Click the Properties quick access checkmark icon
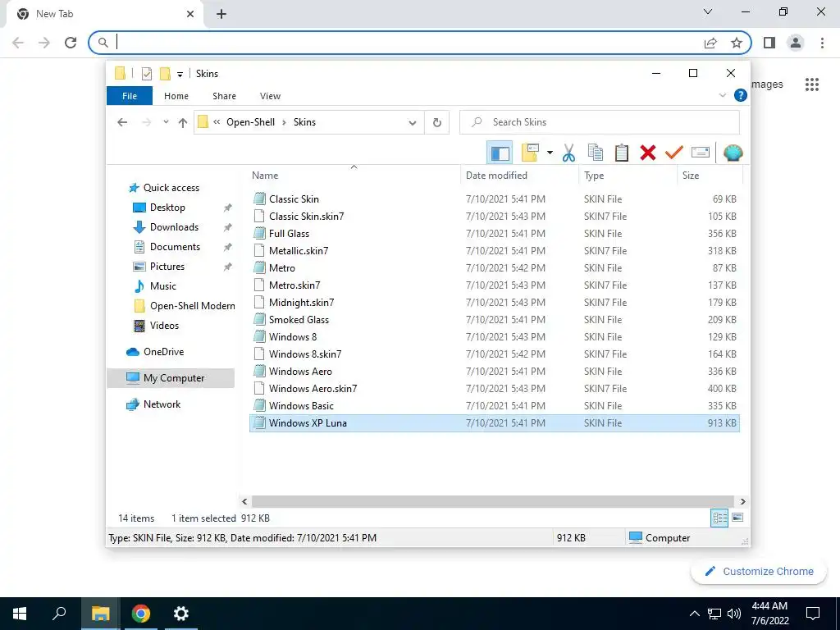 [146, 74]
